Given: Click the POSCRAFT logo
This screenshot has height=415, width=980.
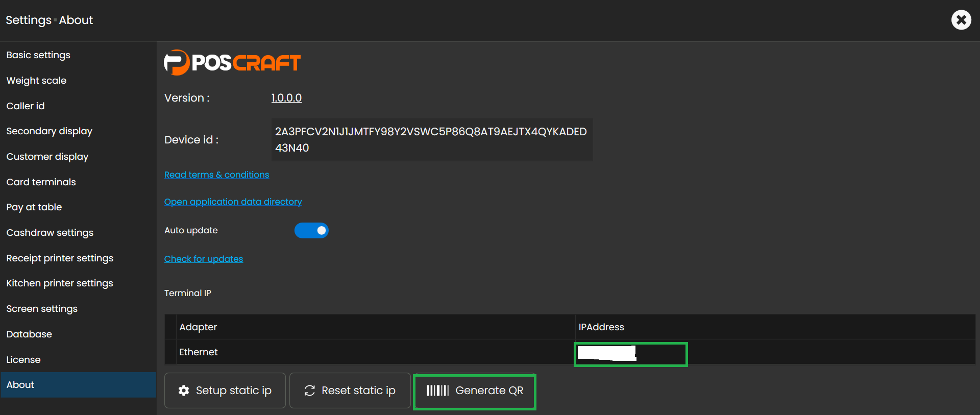Looking at the screenshot, I should (x=232, y=63).
